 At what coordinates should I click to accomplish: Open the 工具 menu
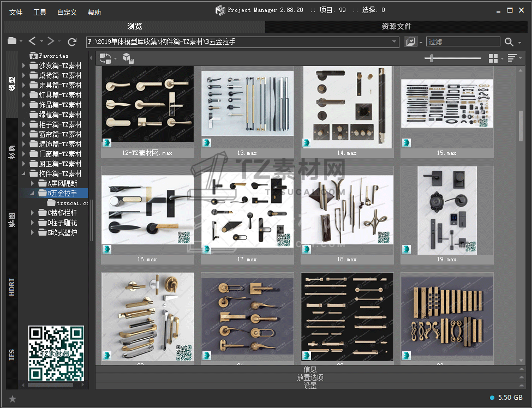(40, 12)
